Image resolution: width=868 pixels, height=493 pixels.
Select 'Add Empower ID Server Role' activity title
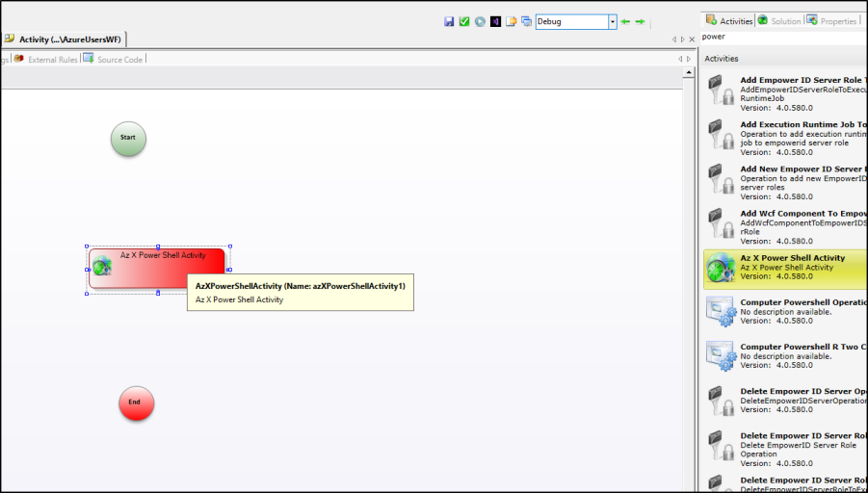pyautogui.click(x=803, y=80)
